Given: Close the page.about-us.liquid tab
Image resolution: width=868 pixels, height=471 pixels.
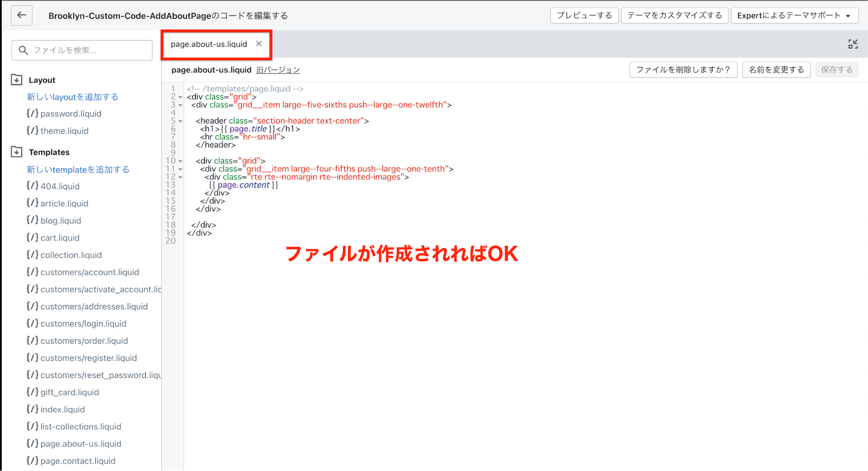Looking at the screenshot, I should [259, 43].
